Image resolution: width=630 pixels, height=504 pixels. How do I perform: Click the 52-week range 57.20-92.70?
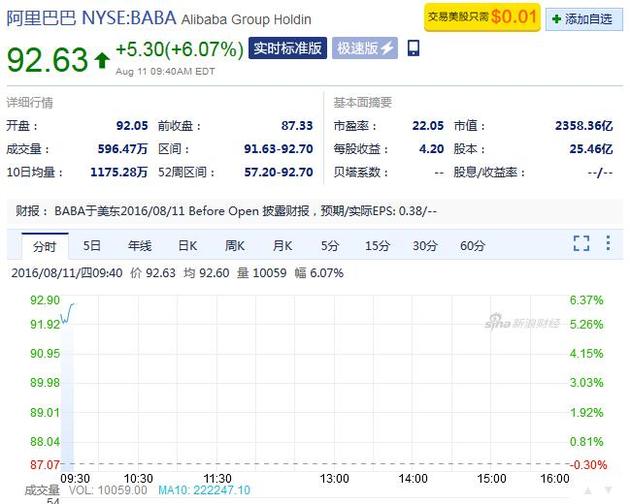coord(278,172)
